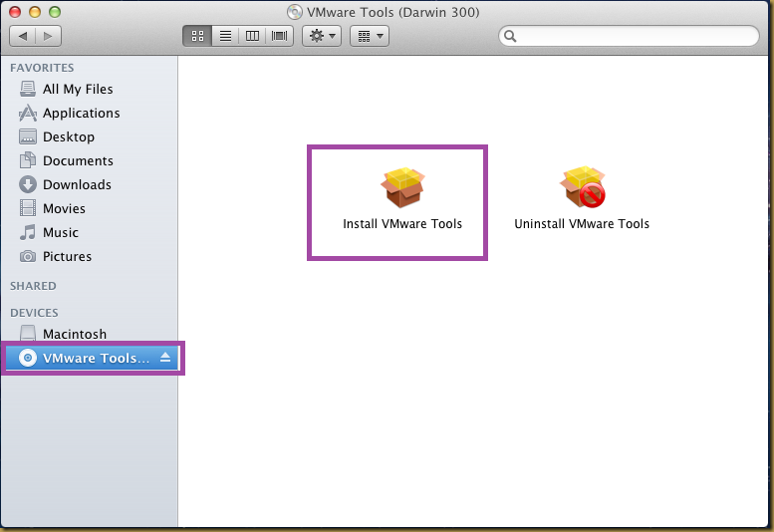Click the Pictures camera icon

28,256
